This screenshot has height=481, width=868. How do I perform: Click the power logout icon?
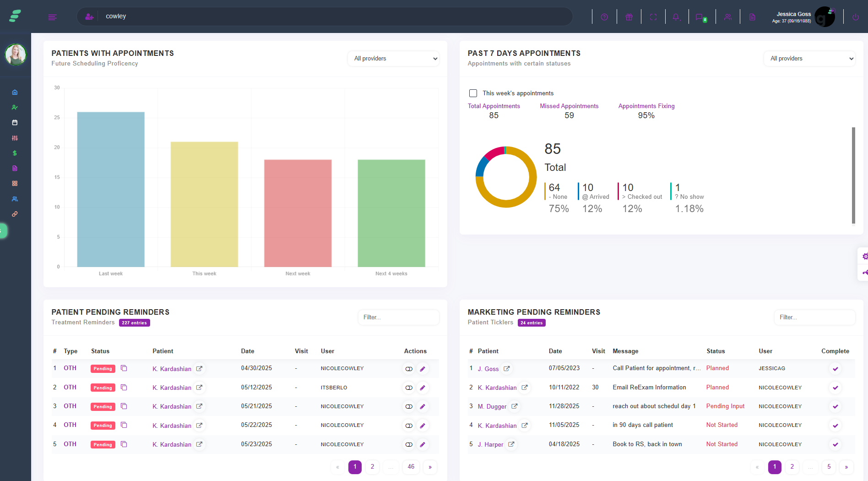pyautogui.click(x=855, y=17)
